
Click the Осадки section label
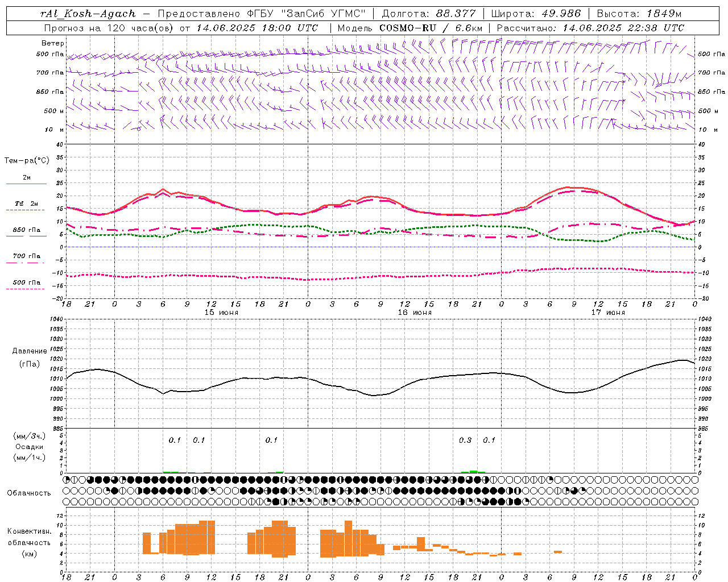[30, 447]
